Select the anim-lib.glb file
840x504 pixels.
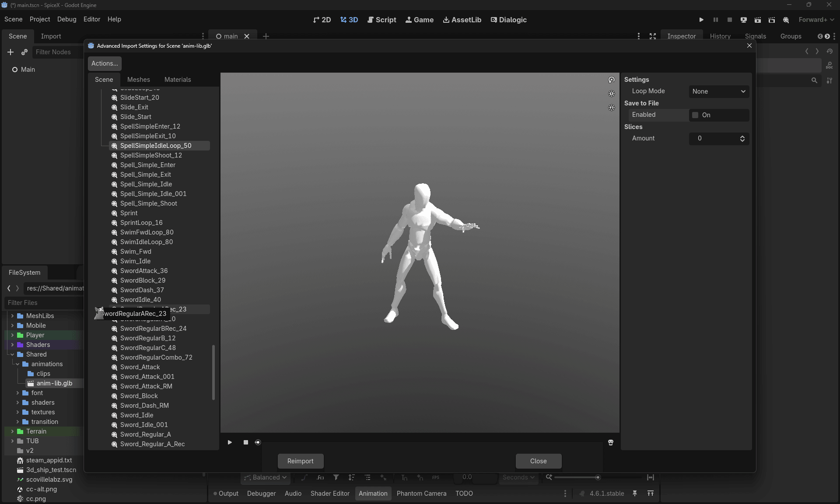[x=54, y=383]
